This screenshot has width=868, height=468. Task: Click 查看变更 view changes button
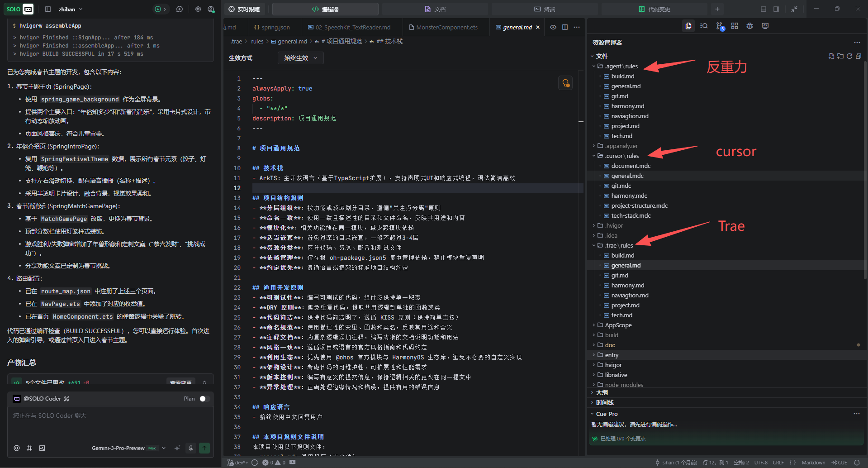pos(180,382)
